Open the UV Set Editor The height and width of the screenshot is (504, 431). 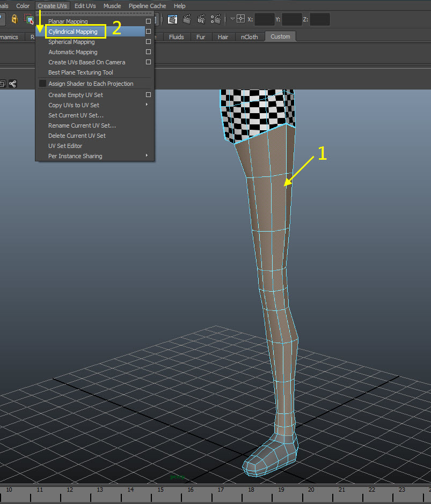[x=65, y=146]
